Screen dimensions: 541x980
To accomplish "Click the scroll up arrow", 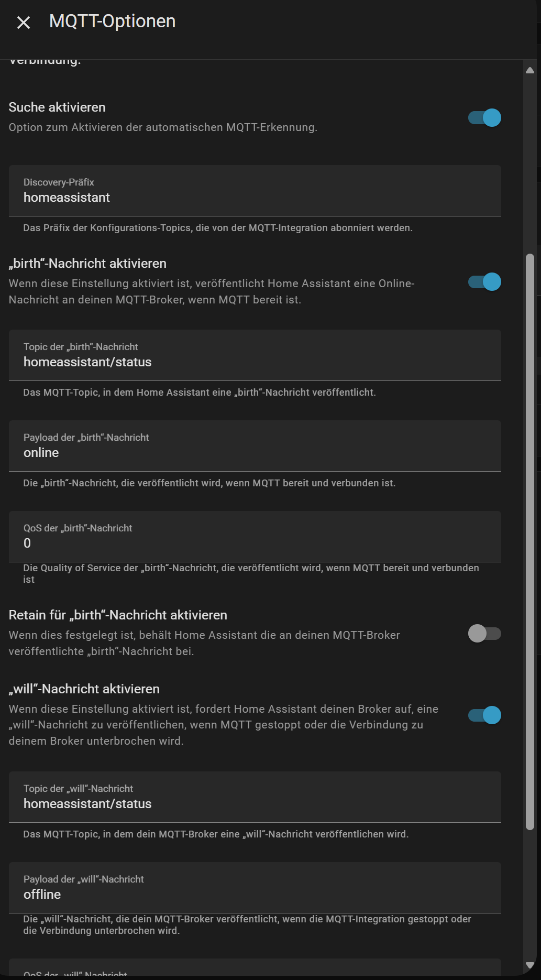I will [x=530, y=70].
